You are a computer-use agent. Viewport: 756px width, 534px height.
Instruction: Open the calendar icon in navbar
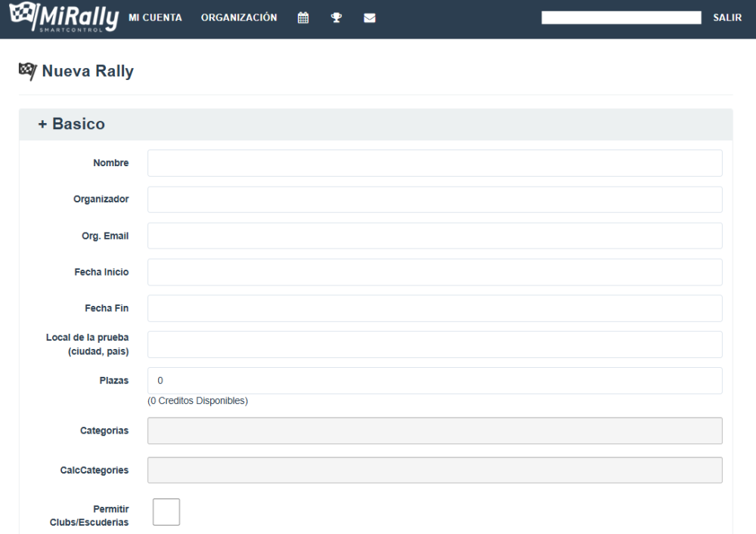[x=303, y=18]
